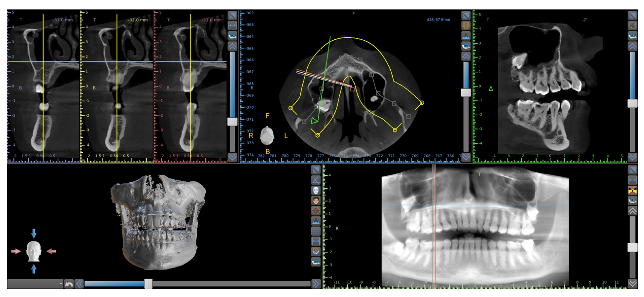Viewport: 644px width, 297px height.
Task: Click double-chevron down below axial slider
Action: 466,157
